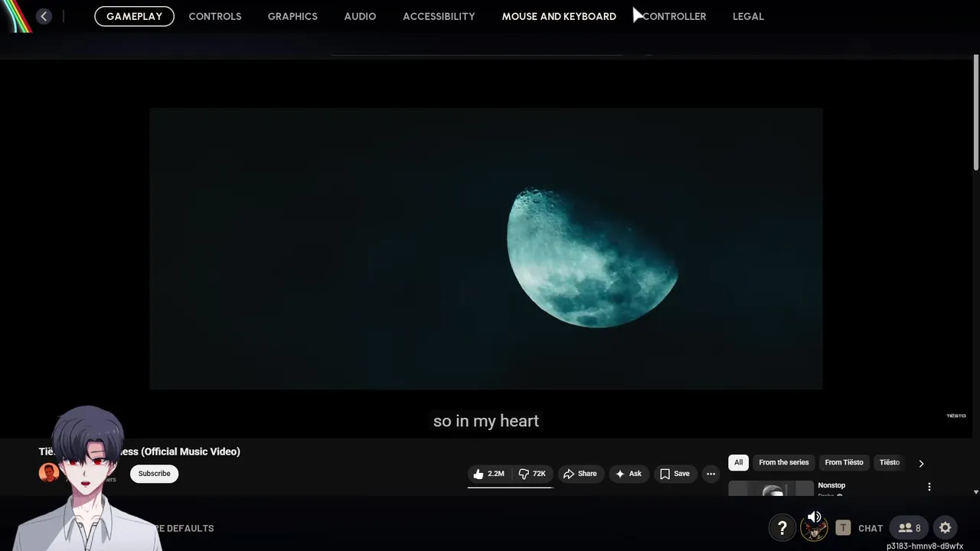Open settings gear icon
This screenshot has height=551, width=980.
coord(946,528)
